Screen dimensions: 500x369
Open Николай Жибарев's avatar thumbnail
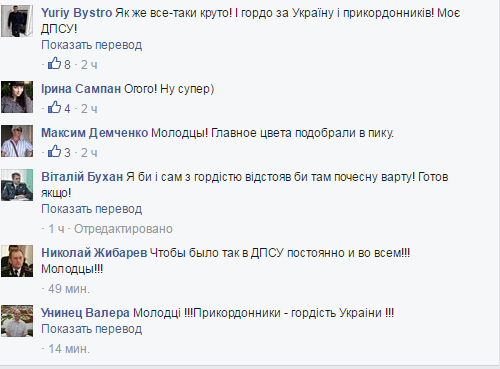[x=17, y=261]
